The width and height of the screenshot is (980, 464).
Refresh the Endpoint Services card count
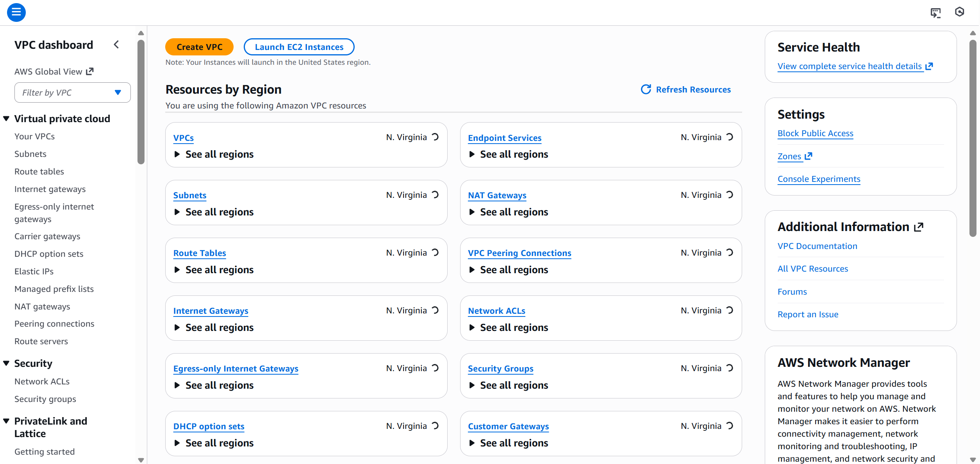coord(730,137)
